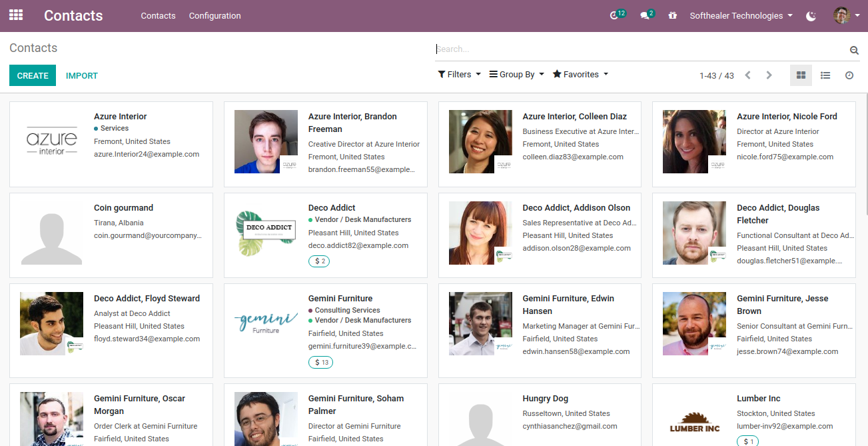This screenshot has width=868, height=446.
Task: Click Azure Interior logo image
Action: (51, 141)
